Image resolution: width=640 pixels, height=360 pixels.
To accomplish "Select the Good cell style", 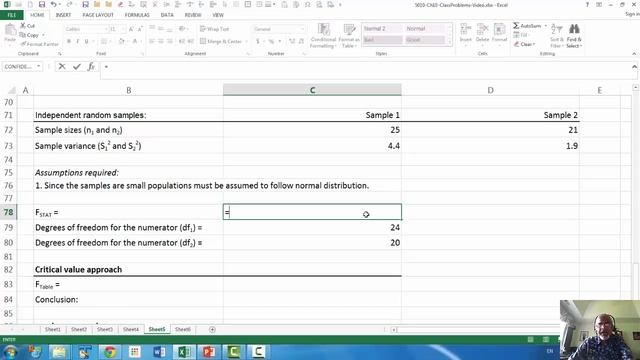I will tap(425, 40).
